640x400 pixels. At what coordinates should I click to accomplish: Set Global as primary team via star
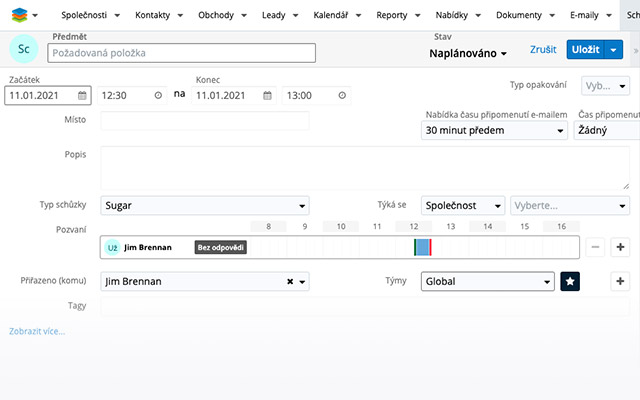pos(570,282)
